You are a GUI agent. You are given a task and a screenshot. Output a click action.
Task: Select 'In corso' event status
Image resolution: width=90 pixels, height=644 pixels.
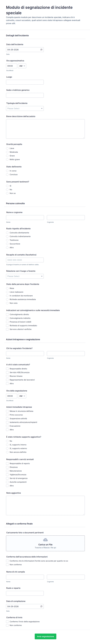point(7,171)
